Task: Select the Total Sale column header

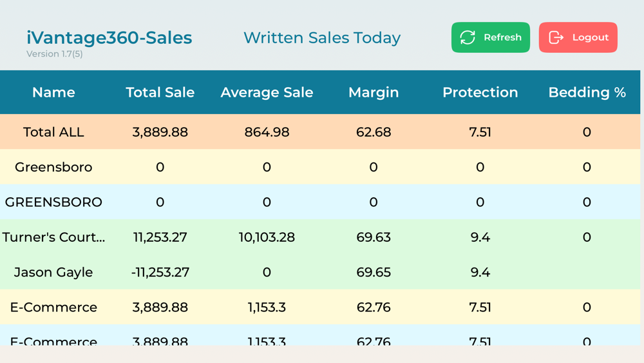Action: 160,92
